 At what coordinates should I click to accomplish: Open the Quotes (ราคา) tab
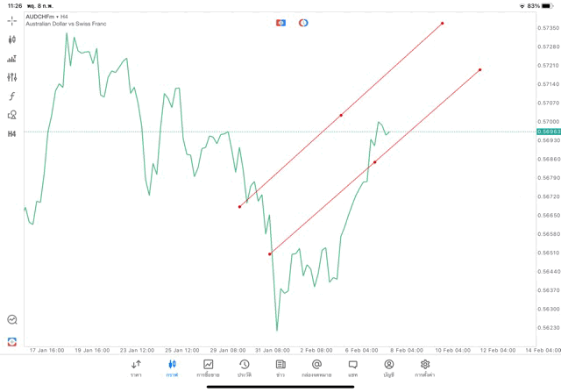136,368
